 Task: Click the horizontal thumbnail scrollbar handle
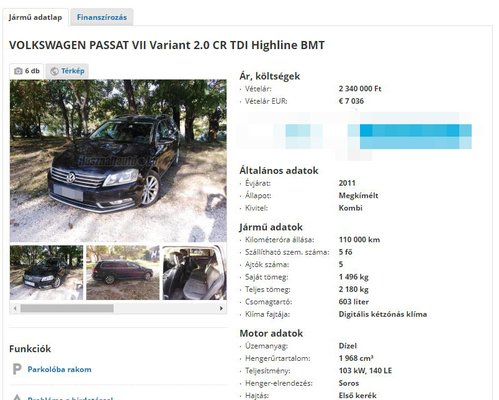pos(67,308)
